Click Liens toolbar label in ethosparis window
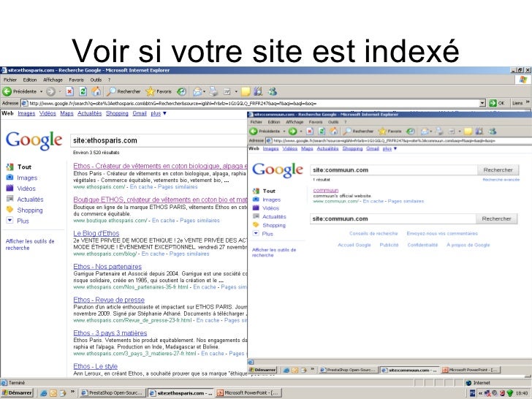This screenshot has height=399, width=532. click(517, 103)
